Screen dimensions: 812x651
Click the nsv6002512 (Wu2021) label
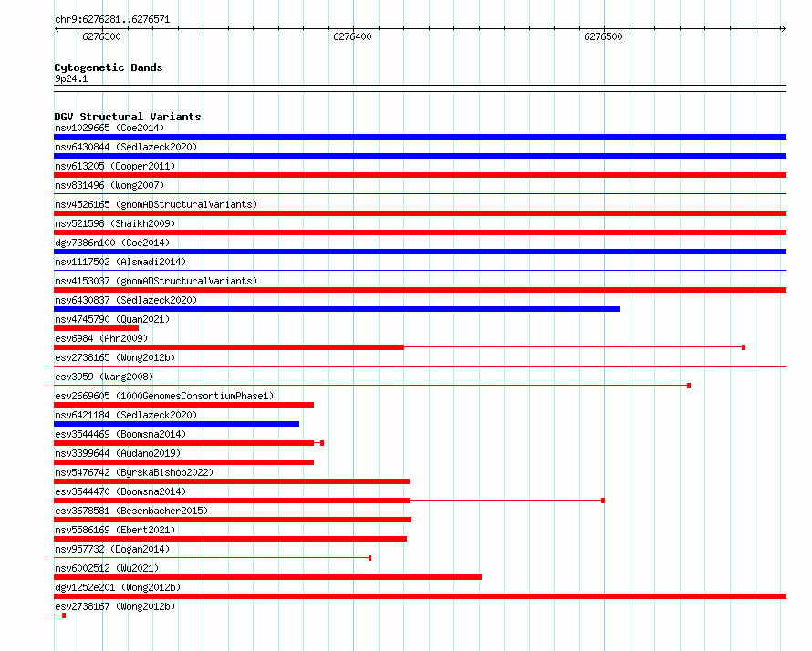(107, 568)
